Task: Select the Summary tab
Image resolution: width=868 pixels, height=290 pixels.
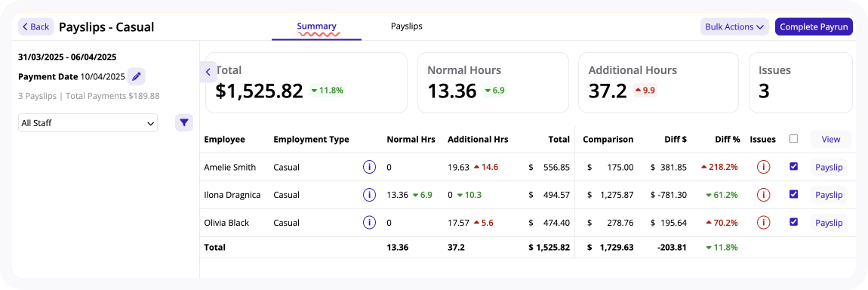Action: (x=317, y=26)
